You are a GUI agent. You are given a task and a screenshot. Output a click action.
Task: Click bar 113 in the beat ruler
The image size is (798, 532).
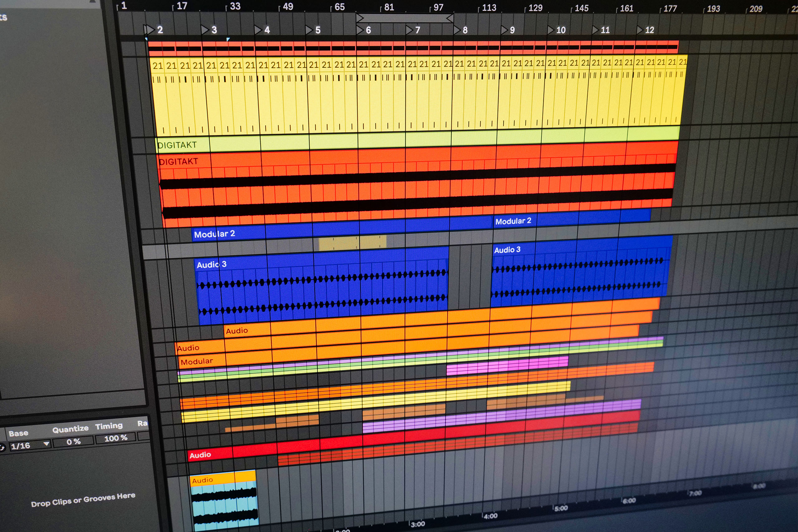pos(488,7)
